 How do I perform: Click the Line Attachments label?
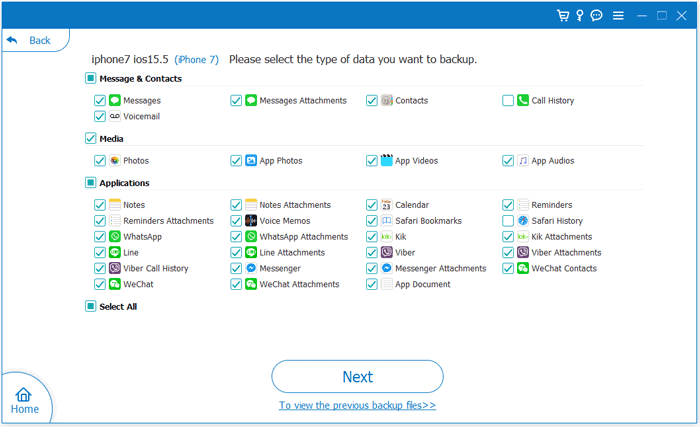point(292,252)
